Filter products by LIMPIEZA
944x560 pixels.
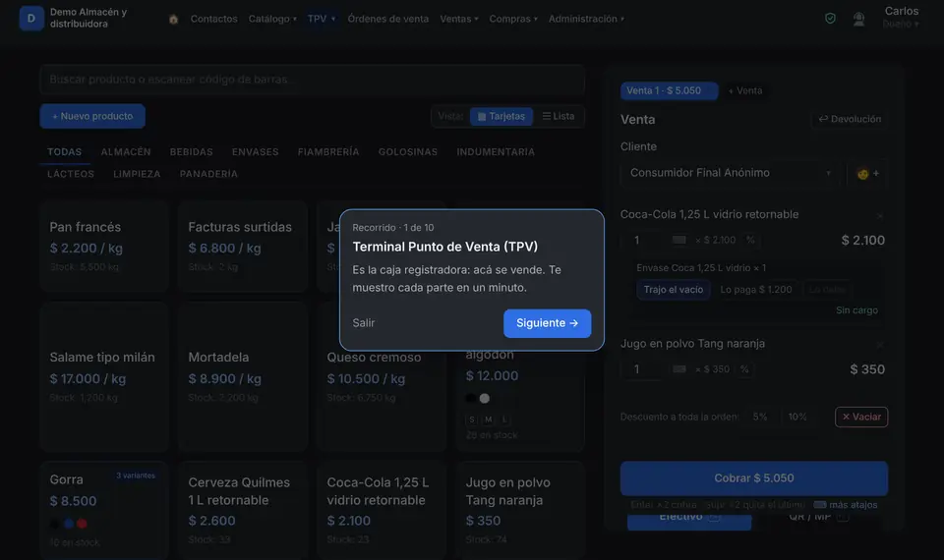pyautogui.click(x=137, y=174)
